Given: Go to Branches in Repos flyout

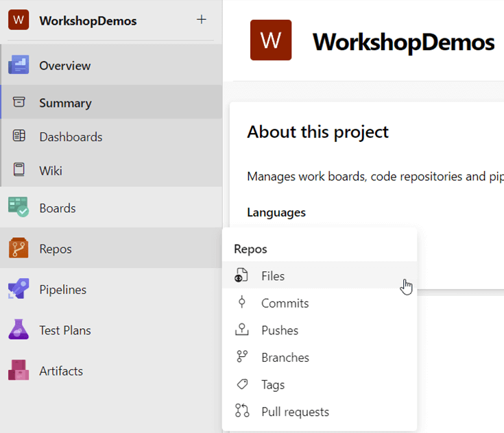Looking at the screenshot, I should click(285, 358).
